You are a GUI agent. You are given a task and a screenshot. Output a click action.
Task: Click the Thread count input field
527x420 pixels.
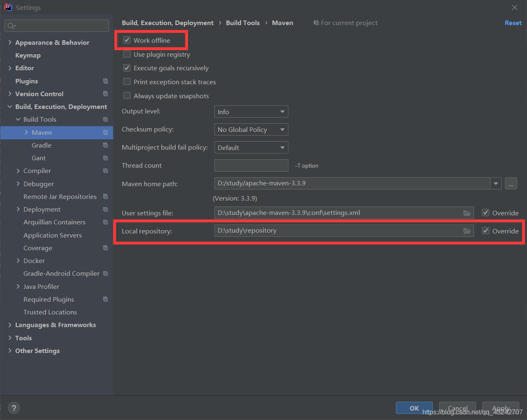(251, 165)
